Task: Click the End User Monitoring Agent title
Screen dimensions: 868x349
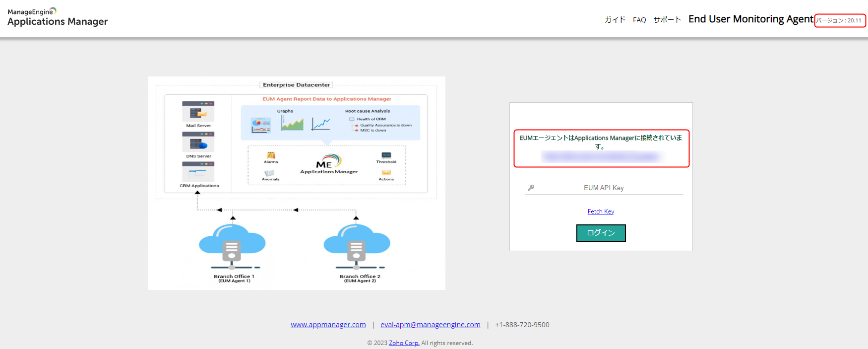Action: [x=751, y=19]
